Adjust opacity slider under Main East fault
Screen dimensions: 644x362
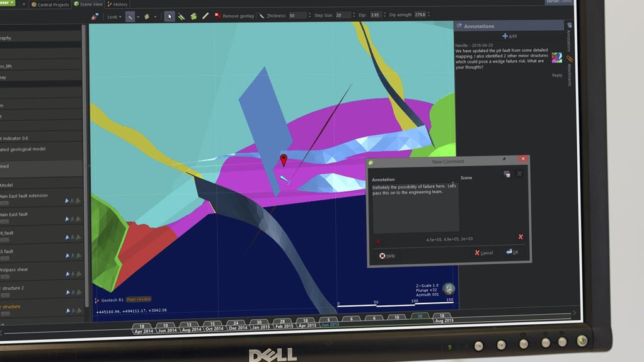point(4,222)
